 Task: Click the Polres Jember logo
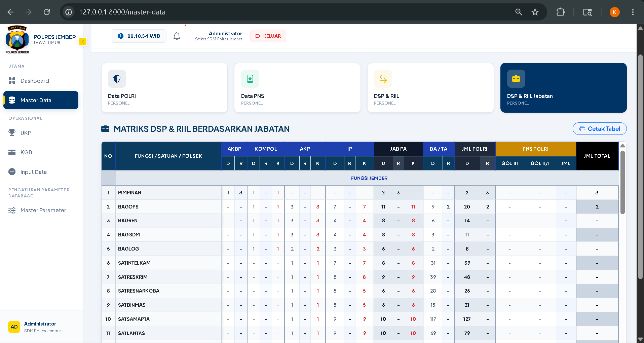pos(17,40)
